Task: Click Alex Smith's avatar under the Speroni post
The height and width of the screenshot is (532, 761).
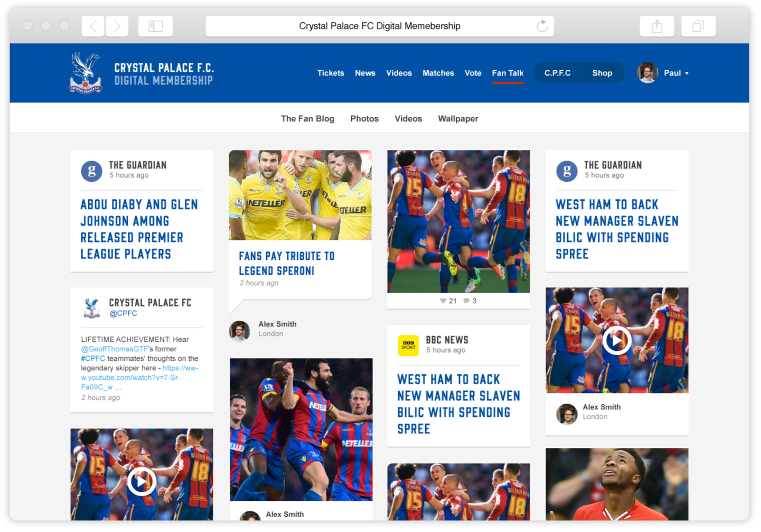Action: click(239, 331)
